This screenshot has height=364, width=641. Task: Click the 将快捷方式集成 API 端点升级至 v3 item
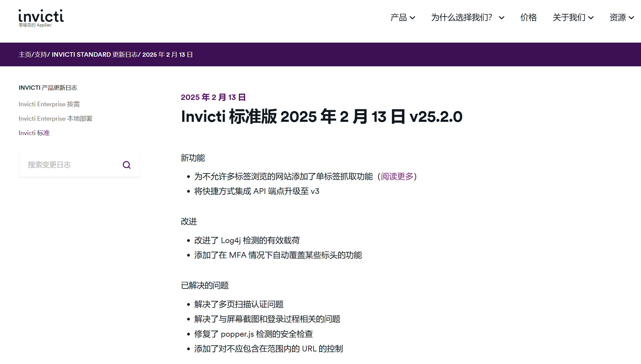pos(257,191)
